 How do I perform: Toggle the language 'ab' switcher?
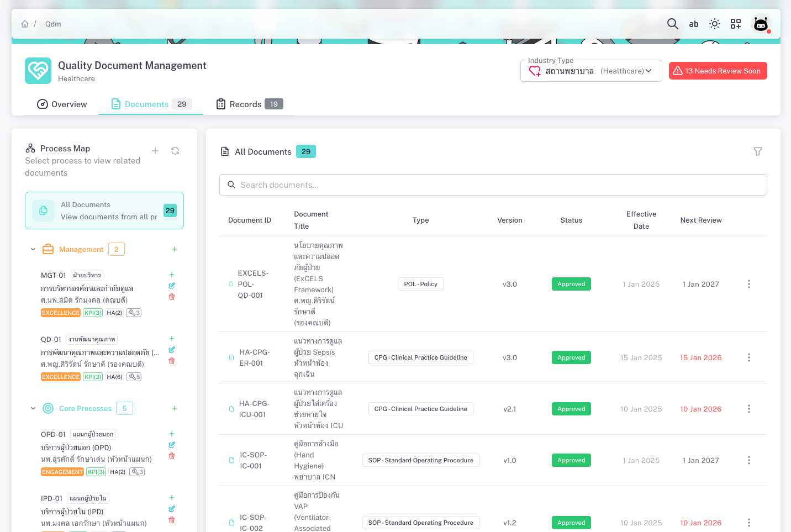(694, 24)
